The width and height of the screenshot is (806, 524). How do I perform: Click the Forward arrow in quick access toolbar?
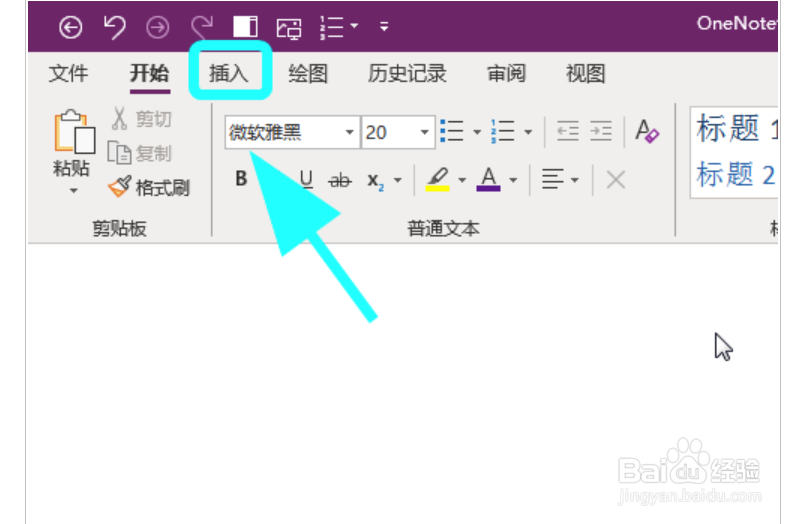click(x=157, y=27)
